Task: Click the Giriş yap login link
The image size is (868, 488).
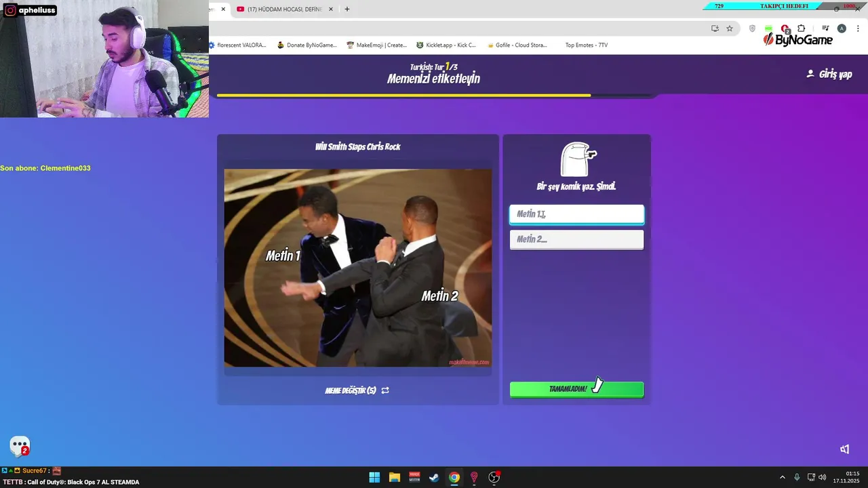Action: 829,74
